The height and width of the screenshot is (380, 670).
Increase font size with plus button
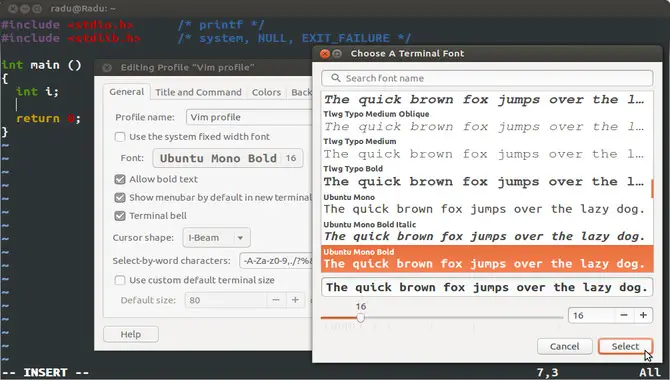[643, 315]
